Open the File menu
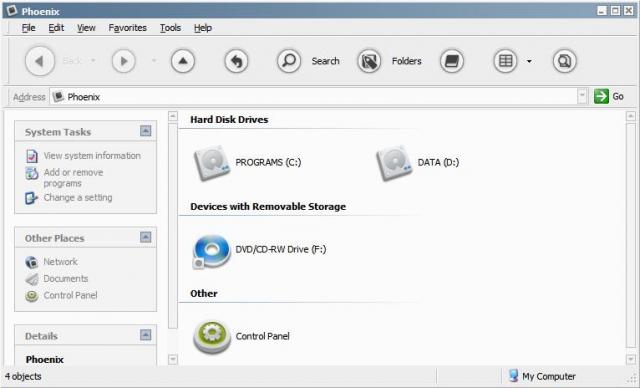Viewport: 640px width, 388px height. click(x=29, y=28)
